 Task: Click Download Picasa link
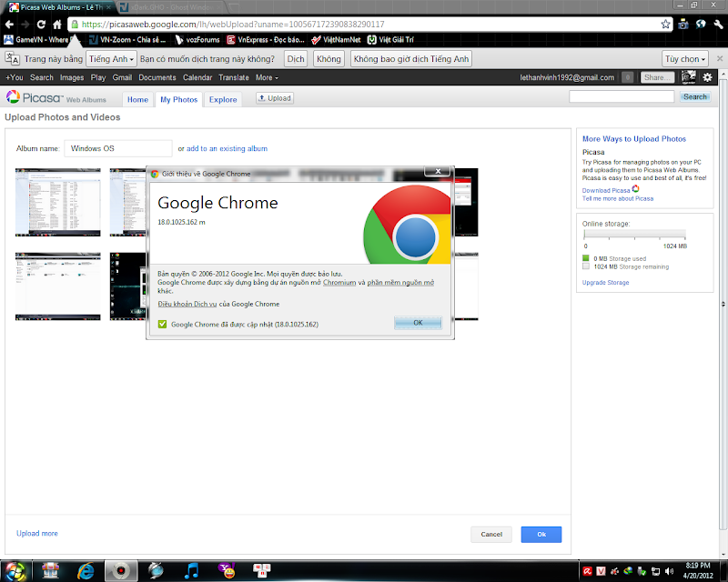(x=606, y=190)
